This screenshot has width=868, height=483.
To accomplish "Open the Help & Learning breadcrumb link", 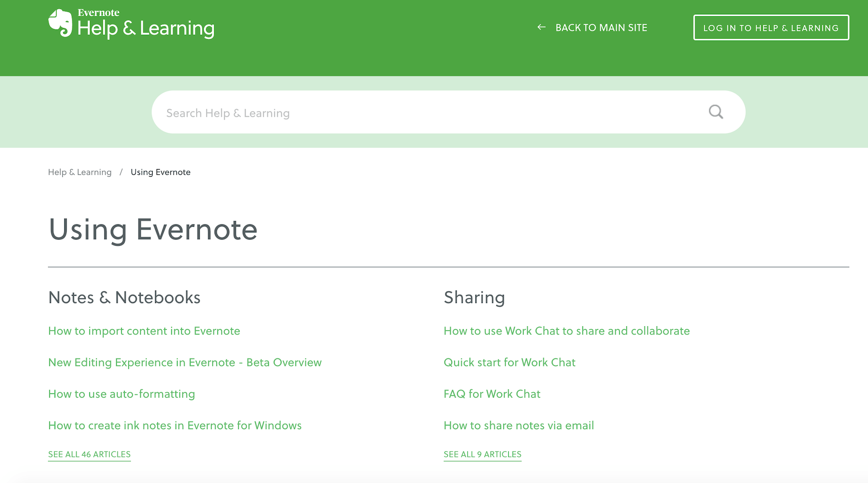I will click(x=79, y=172).
